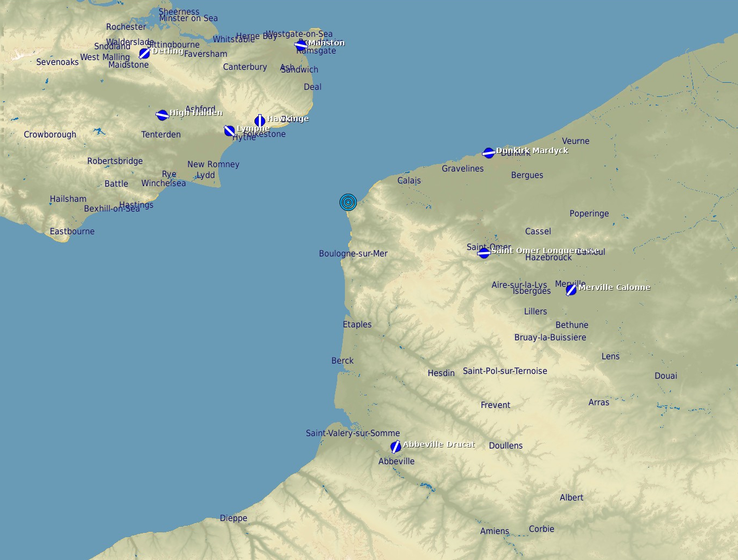Select the Deal town label
Image resolution: width=738 pixels, height=560 pixels.
tap(312, 87)
